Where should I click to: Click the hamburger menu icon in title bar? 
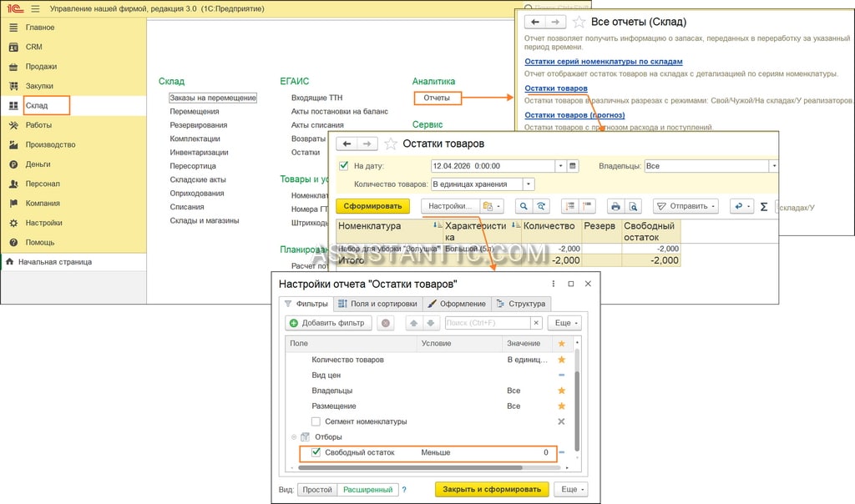[35, 8]
